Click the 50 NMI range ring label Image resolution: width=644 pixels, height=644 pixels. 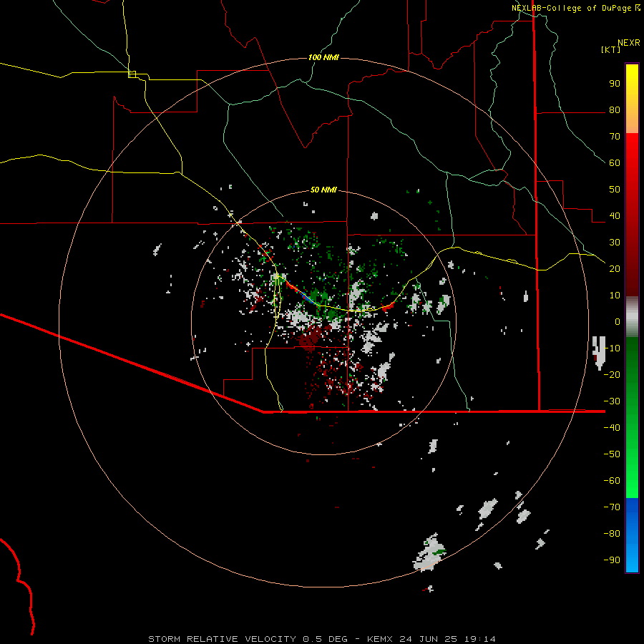[x=323, y=190]
